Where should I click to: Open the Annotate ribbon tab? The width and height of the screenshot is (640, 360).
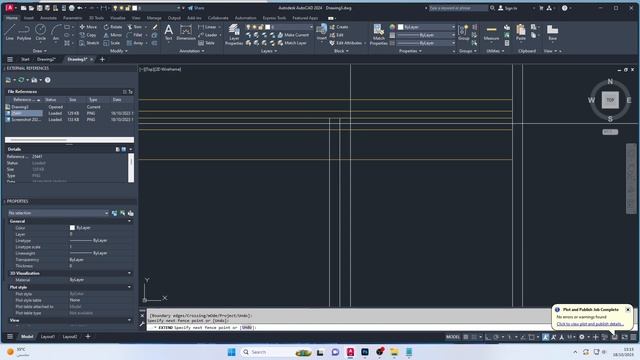click(48, 18)
